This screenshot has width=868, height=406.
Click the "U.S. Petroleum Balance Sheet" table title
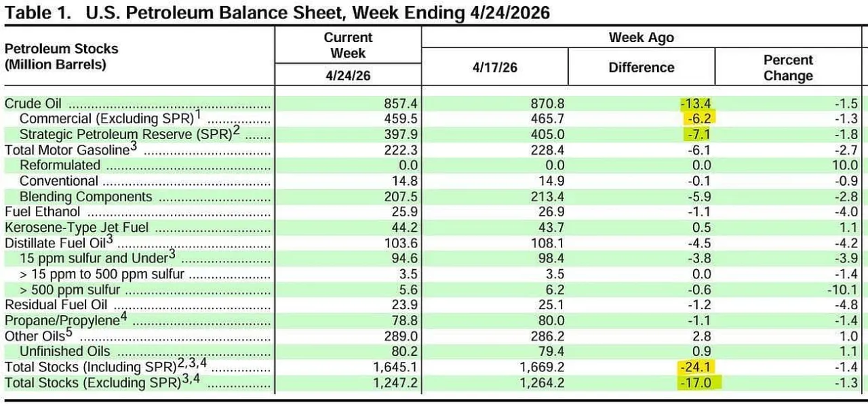[x=278, y=12]
